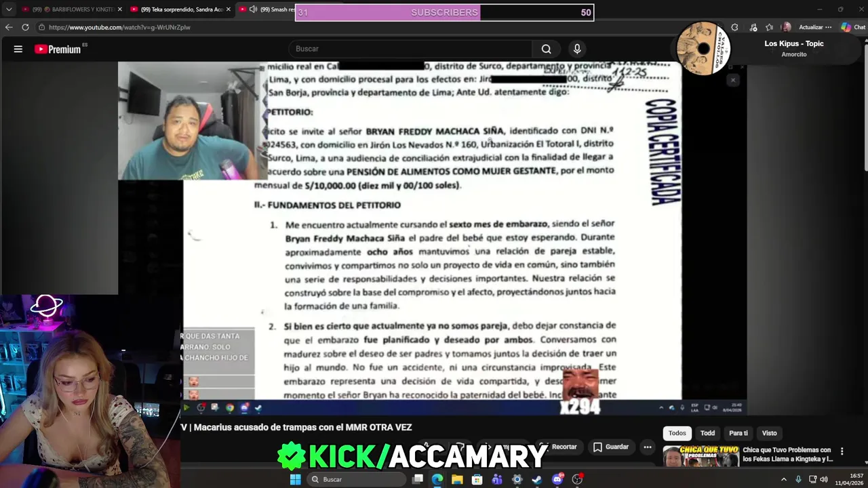The width and height of the screenshot is (868, 488).
Task: Click the Actualizar browser update button
Action: 810,27
